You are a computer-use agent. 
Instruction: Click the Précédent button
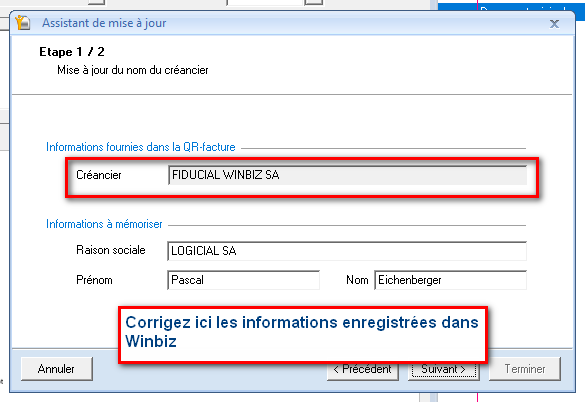[x=363, y=371]
